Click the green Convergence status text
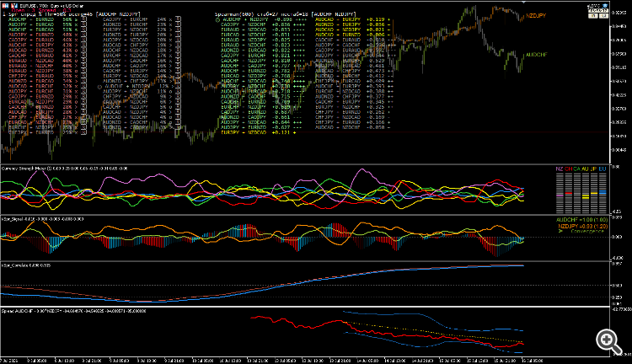The width and height of the screenshot is (632, 364). (x=587, y=232)
